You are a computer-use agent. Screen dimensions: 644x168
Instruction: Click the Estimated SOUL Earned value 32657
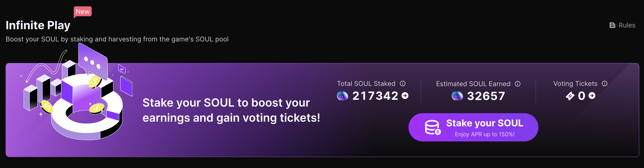coord(486,96)
